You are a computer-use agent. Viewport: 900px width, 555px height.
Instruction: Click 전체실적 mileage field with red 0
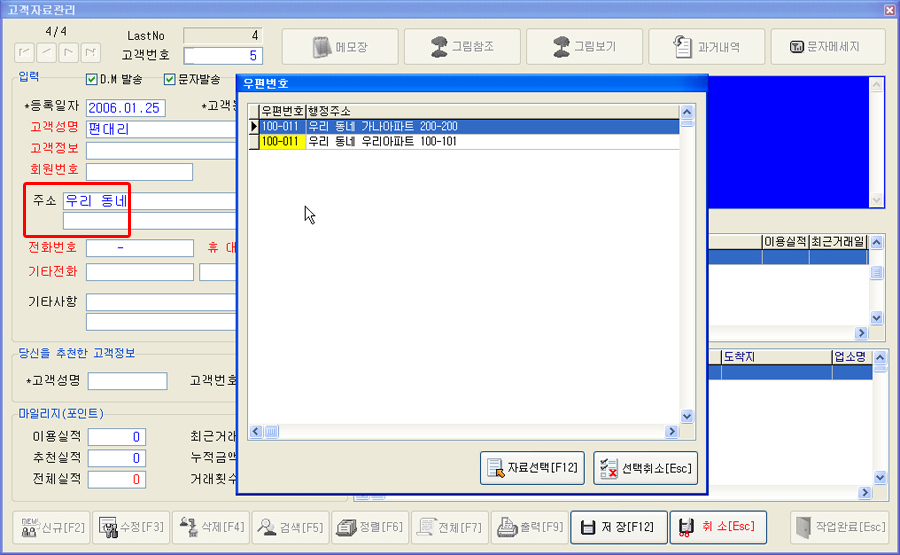[x=117, y=479]
